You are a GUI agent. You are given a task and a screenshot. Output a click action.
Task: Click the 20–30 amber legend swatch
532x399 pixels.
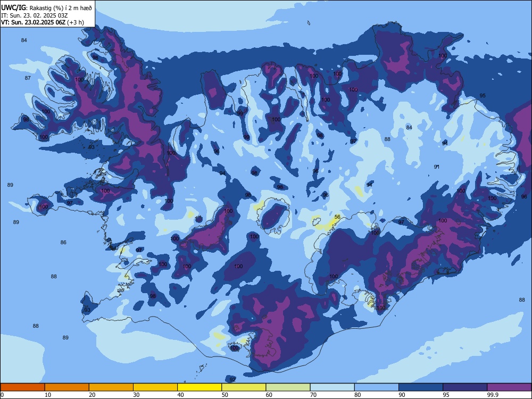tap(111, 387)
